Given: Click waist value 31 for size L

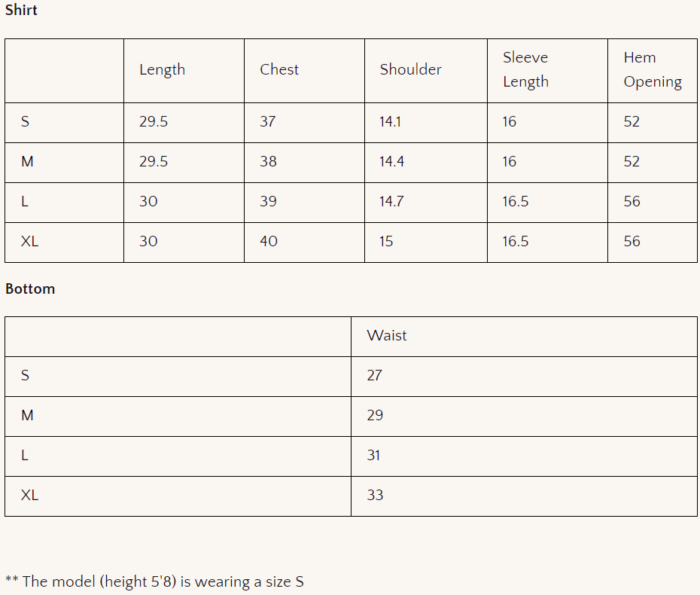Looking at the screenshot, I should [x=373, y=455].
